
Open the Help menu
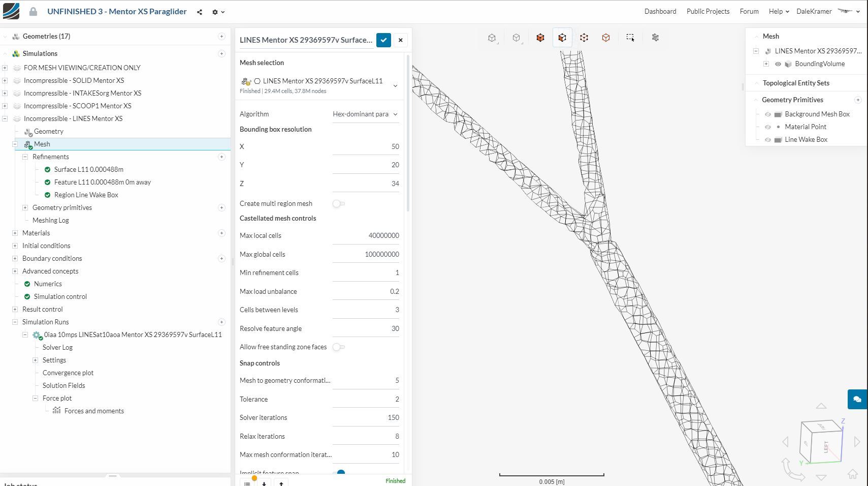(778, 12)
